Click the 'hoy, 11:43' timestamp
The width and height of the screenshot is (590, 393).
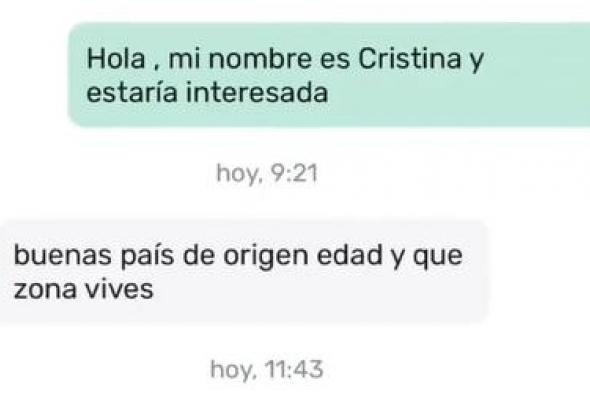(267, 369)
